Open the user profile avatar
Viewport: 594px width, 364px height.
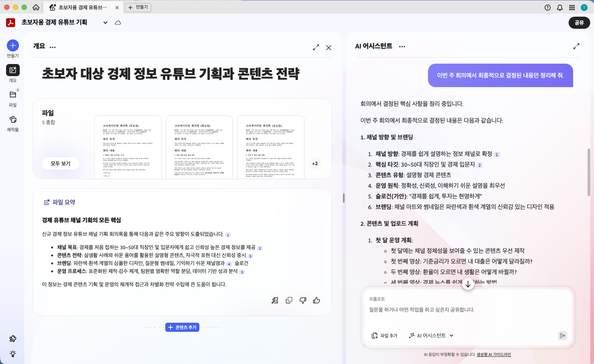(585, 8)
